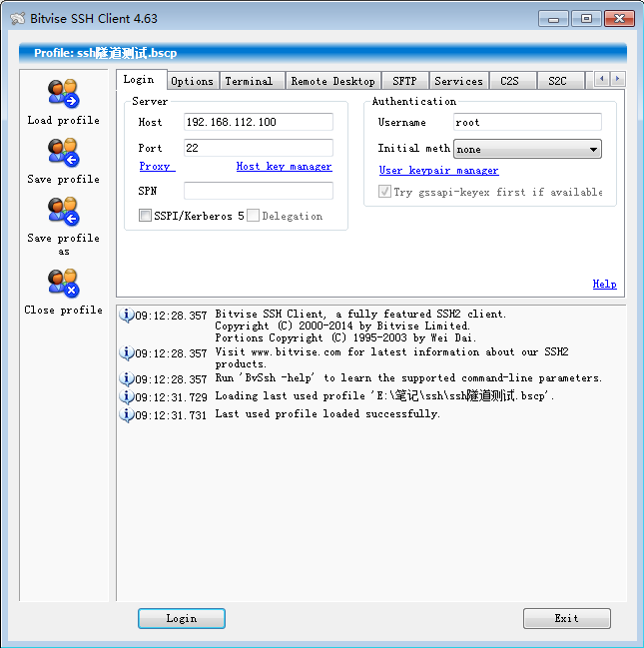The height and width of the screenshot is (648, 644).
Task: Enable the SSPI/Kerberos 5 checkbox
Action: (x=146, y=216)
